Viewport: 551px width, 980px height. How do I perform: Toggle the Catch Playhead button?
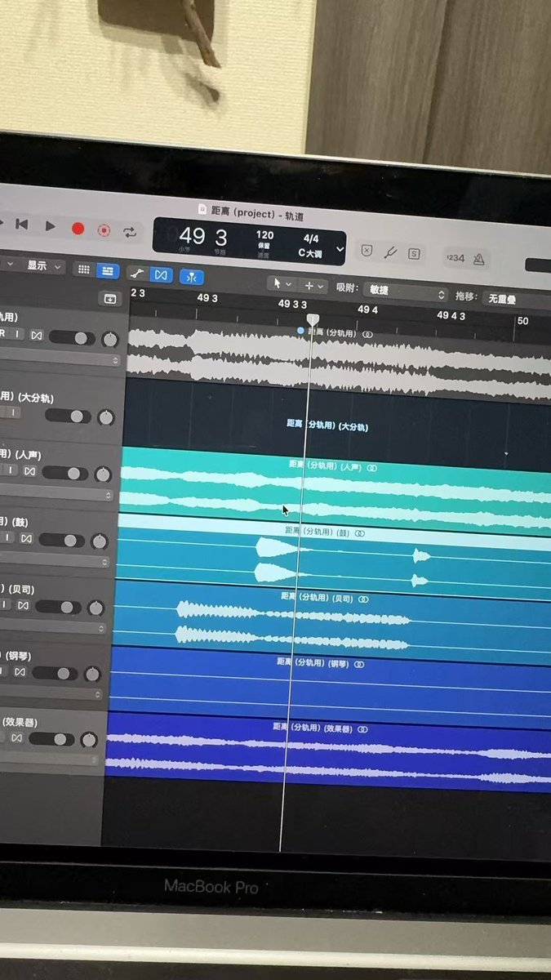(192, 277)
